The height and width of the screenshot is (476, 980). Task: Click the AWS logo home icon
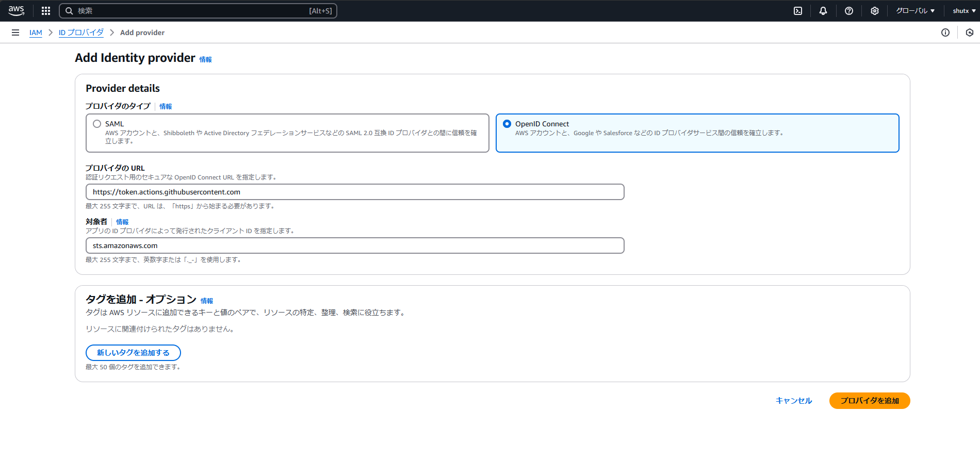[x=17, y=10]
